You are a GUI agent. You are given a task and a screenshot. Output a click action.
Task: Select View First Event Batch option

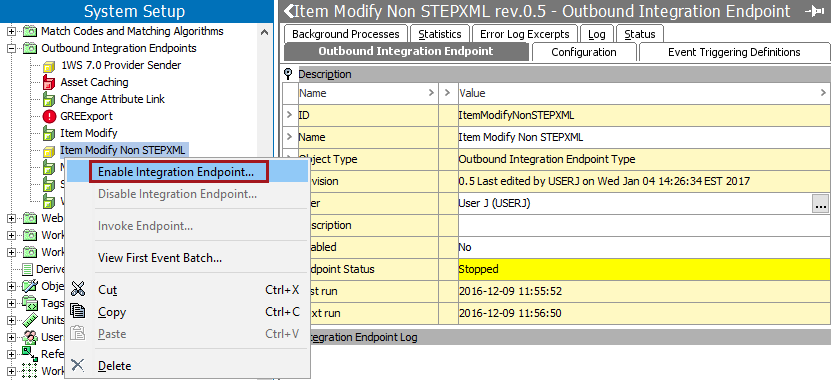(x=160, y=258)
